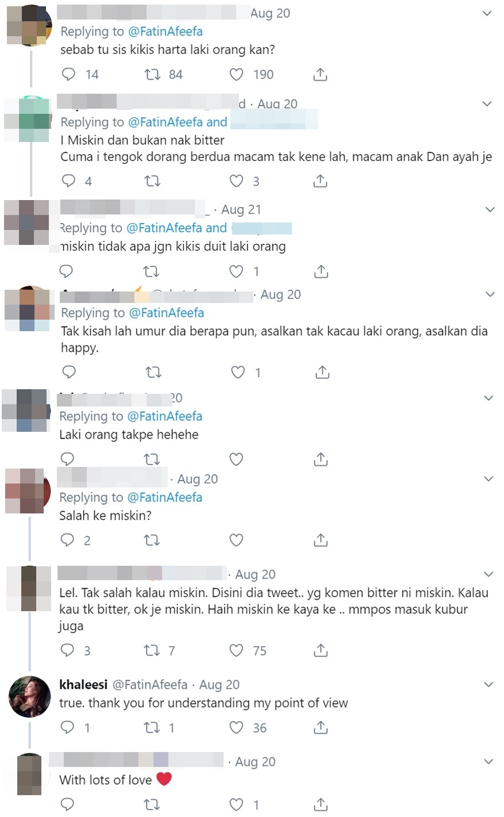Viewport: 504px width, 817px height.
Task: Open the options chevron on khaleesi's tweet
Action: pos(488,684)
